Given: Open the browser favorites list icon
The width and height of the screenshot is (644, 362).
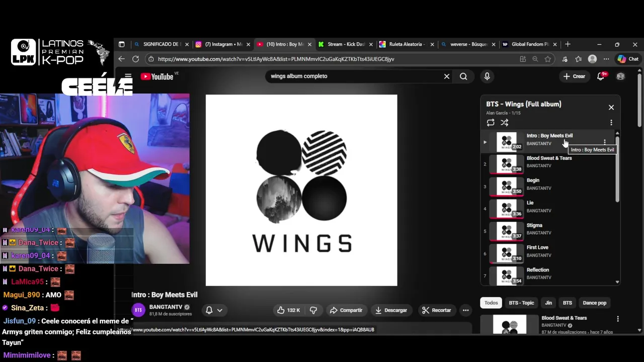Looking at the screenshot, I should pos(579,59).
